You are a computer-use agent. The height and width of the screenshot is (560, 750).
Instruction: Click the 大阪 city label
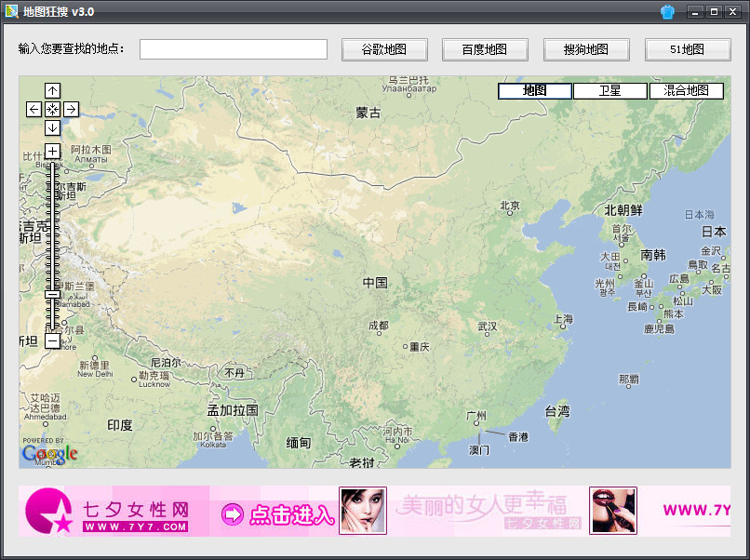click(712, 289)
